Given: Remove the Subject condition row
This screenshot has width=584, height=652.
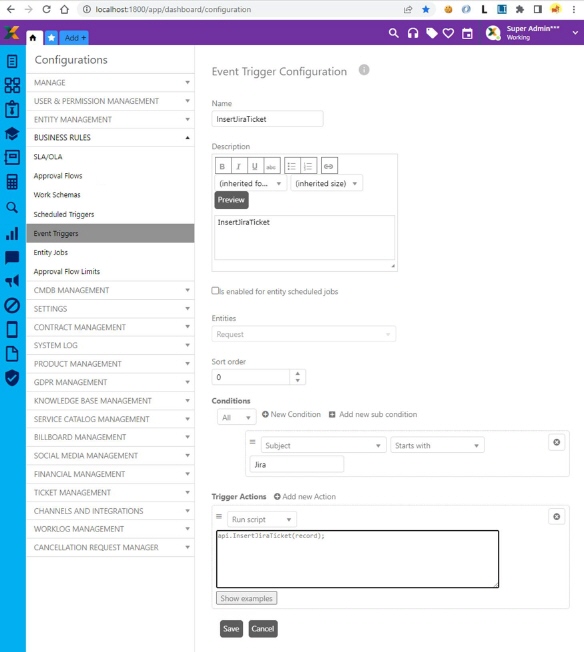Looking at the screenshot, I should (x=557, y=442).
